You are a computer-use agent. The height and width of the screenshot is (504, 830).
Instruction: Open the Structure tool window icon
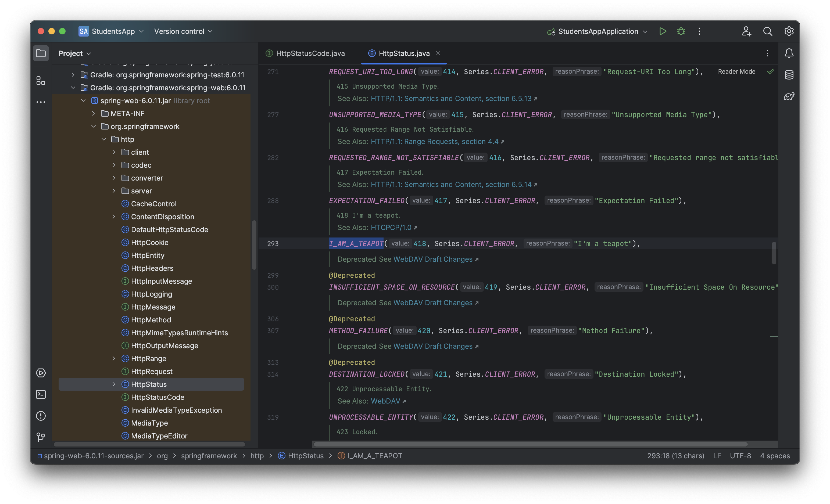point(41,81)
